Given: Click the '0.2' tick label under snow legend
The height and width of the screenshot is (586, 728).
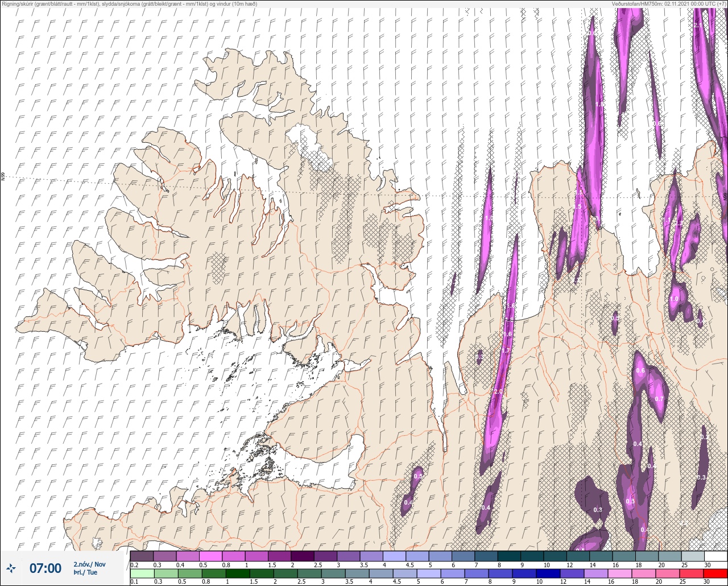Looking at the screenshot, I should point(134,565).
